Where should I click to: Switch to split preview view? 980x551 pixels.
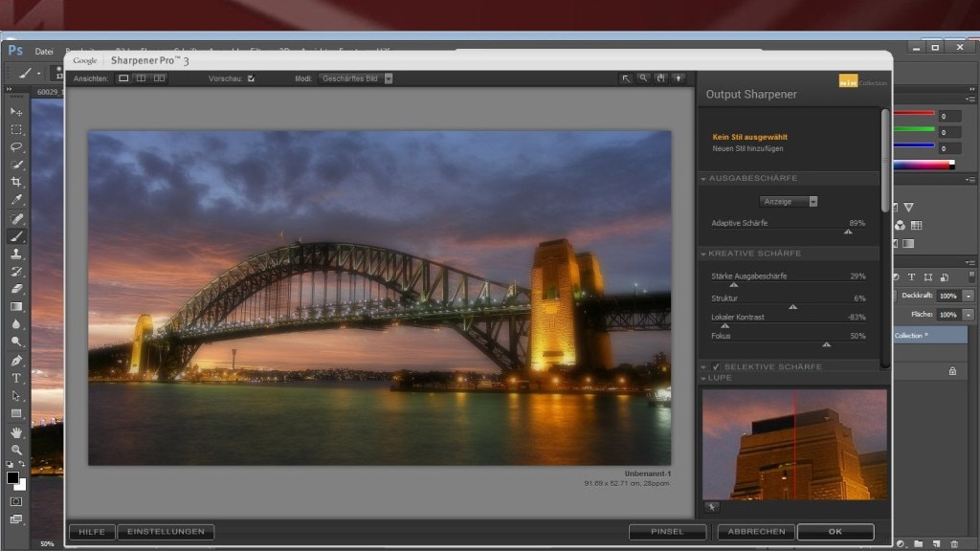pos(142,78)
